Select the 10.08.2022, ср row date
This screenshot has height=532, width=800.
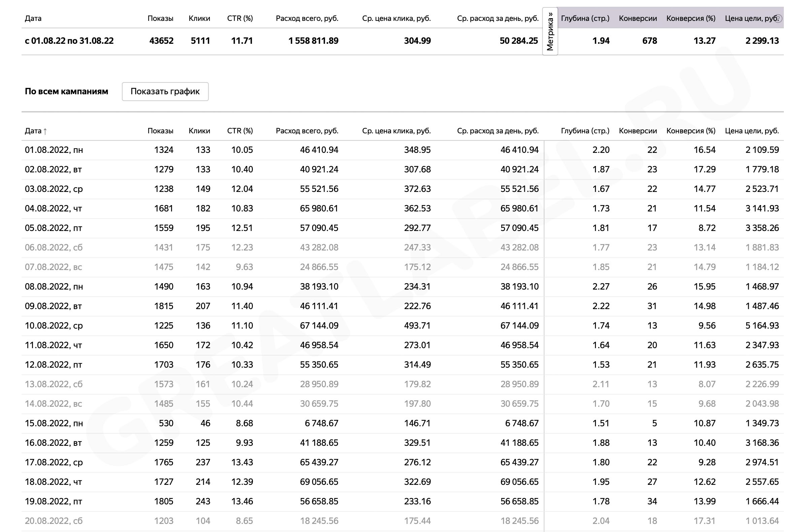54,326
